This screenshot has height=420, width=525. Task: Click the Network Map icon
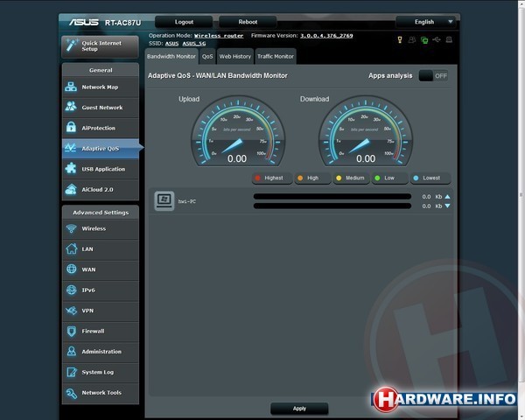pos(71,87)
